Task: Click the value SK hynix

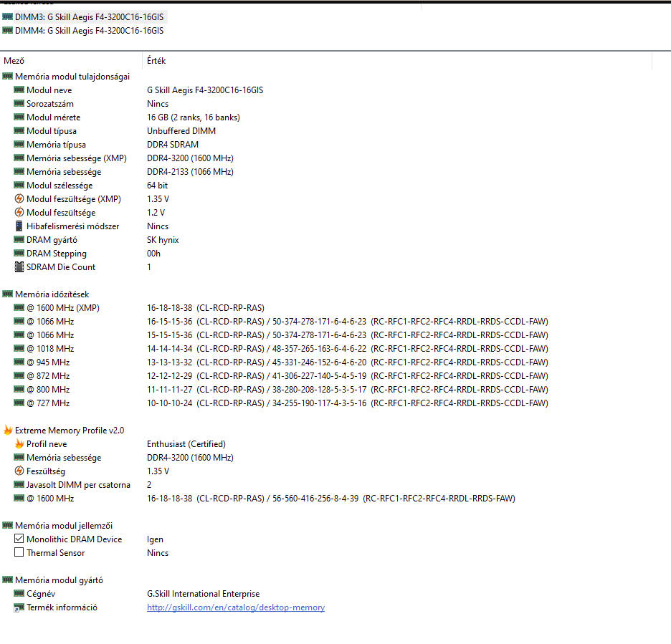Action: click(x=163, y=240)
